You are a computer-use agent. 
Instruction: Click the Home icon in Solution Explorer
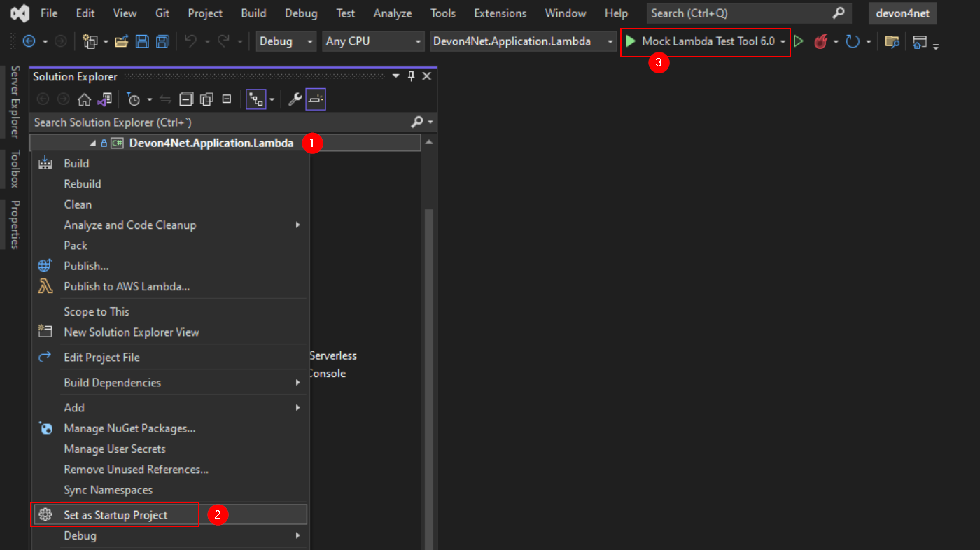[83, 99]
